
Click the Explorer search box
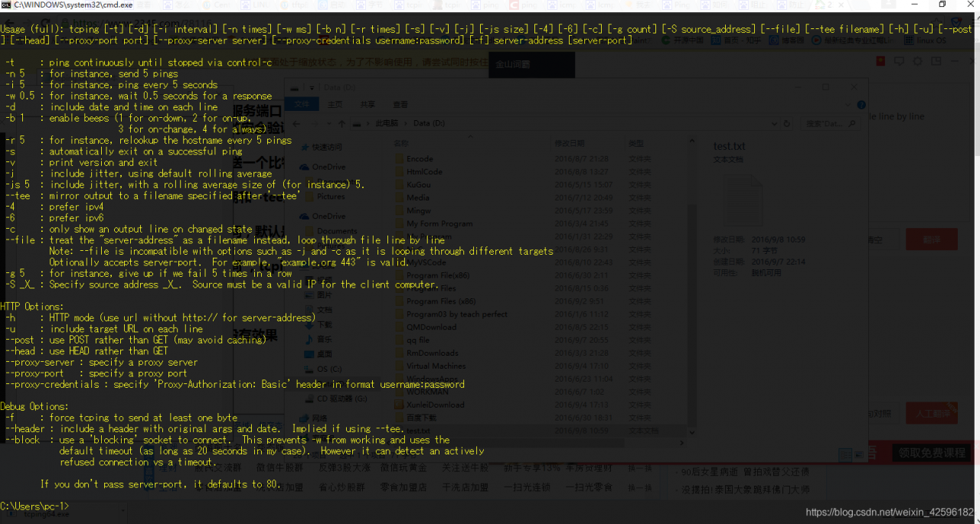point(831,123)
